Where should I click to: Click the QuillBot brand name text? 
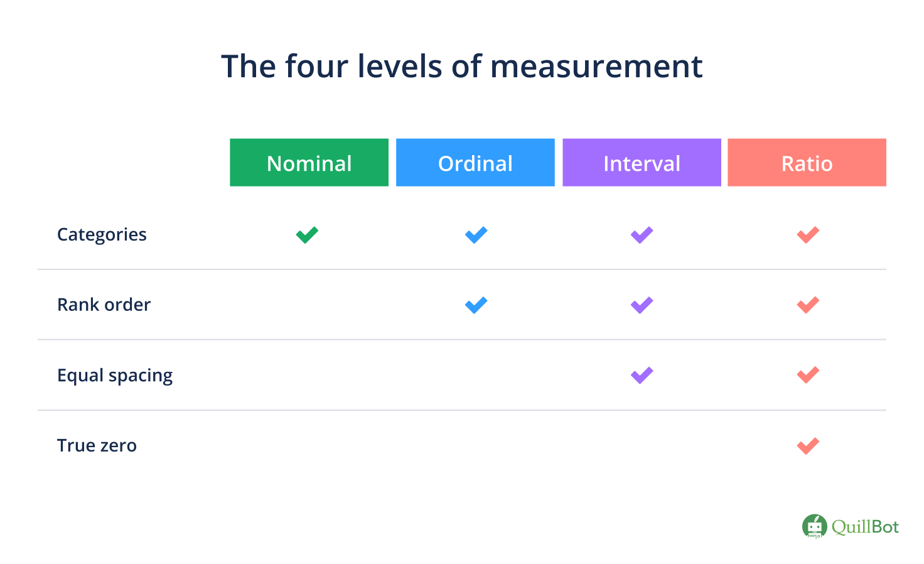pyautogui.click(x=865, y=526)
